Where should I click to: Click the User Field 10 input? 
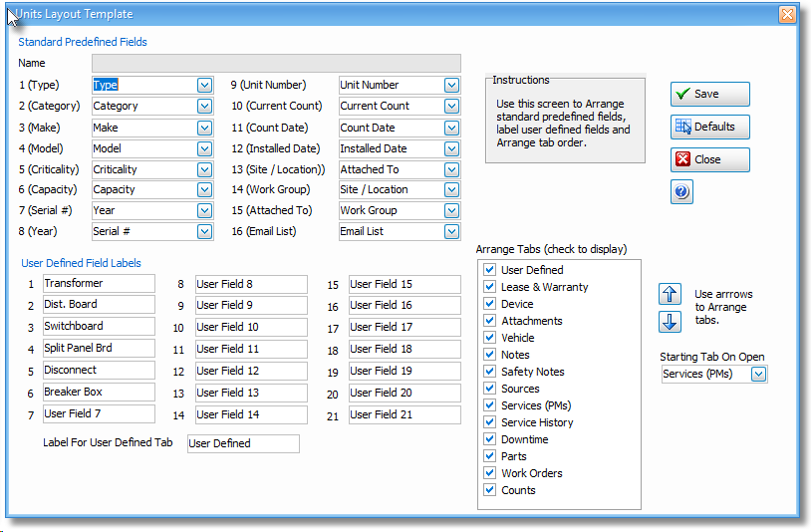pyautogui.click(x=251, y=327)
